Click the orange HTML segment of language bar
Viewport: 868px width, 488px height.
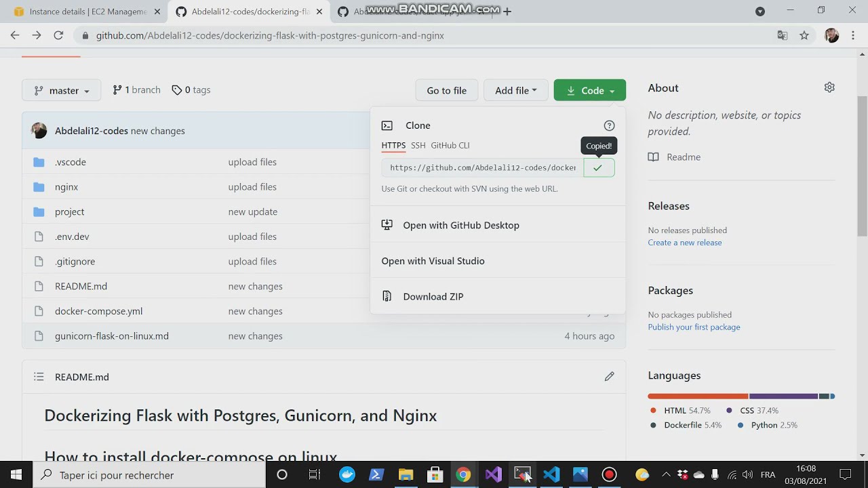(x=698, y=396)
